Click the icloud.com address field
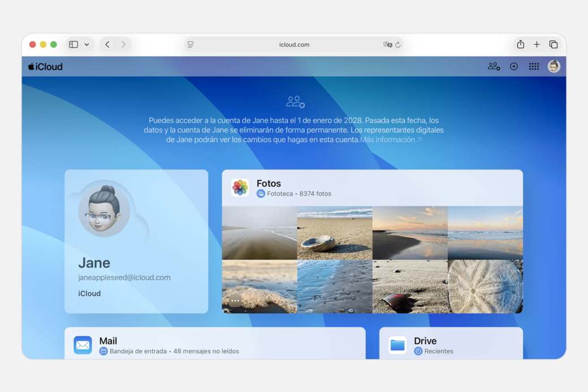588x392 pixels. (294, 45)
